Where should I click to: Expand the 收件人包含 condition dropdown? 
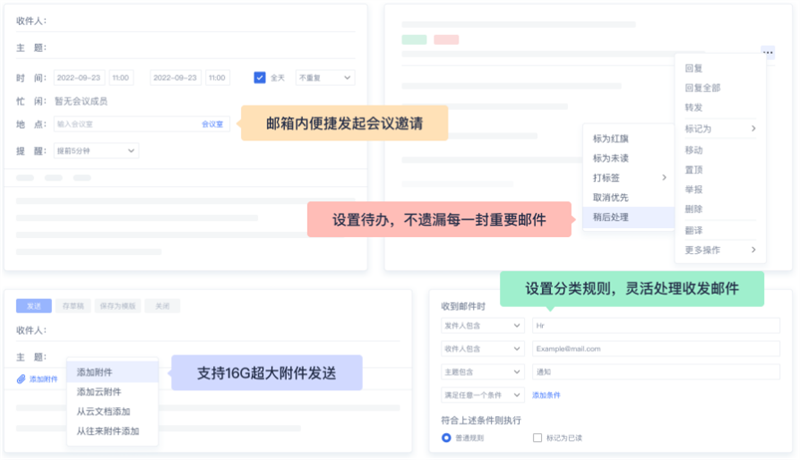point(482,349)
